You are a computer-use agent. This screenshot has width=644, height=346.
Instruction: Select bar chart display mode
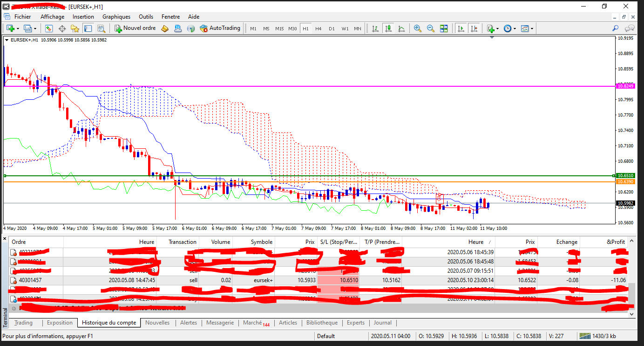click(x=375, y=28)
